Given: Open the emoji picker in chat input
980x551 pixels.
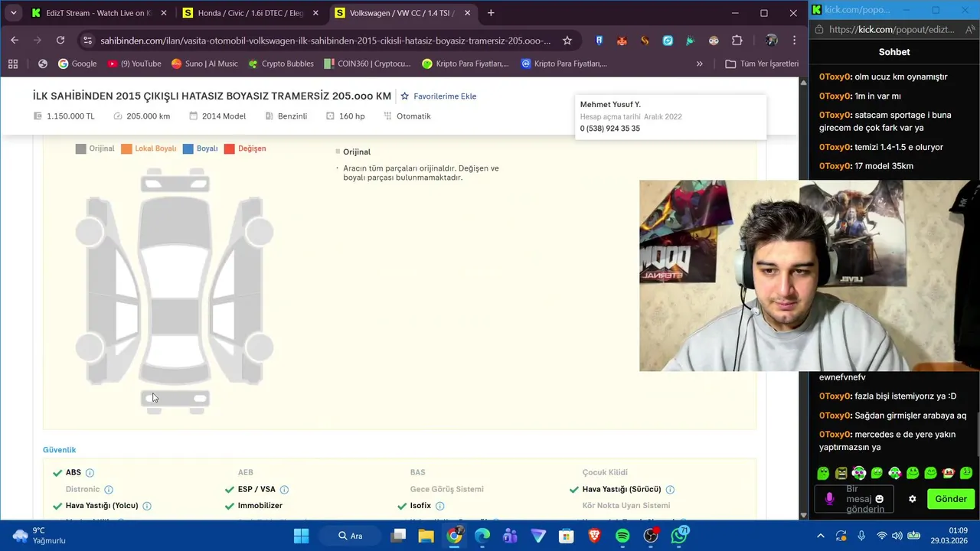Looking at the screenshot, I should [879, 499].
